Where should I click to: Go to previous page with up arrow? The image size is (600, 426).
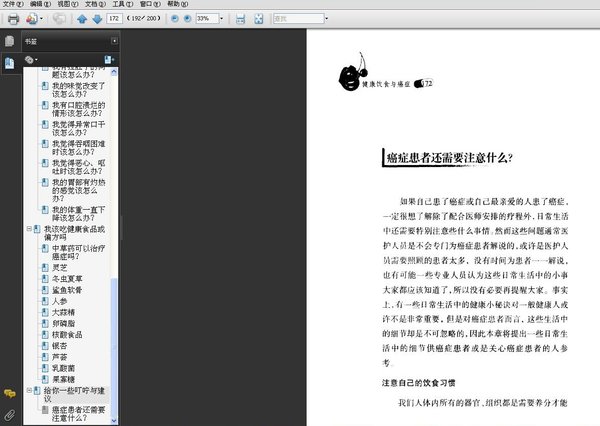(x=82, y=19)
